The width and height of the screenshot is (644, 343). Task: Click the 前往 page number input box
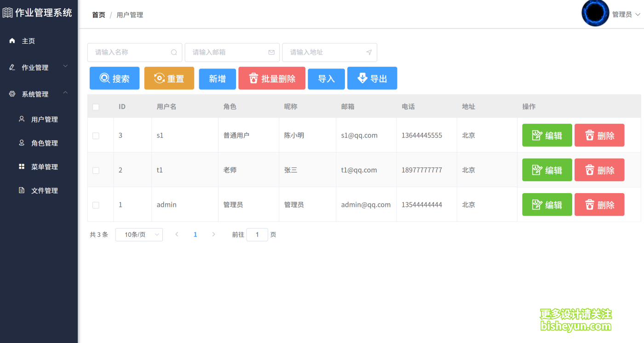pos(257,234)
